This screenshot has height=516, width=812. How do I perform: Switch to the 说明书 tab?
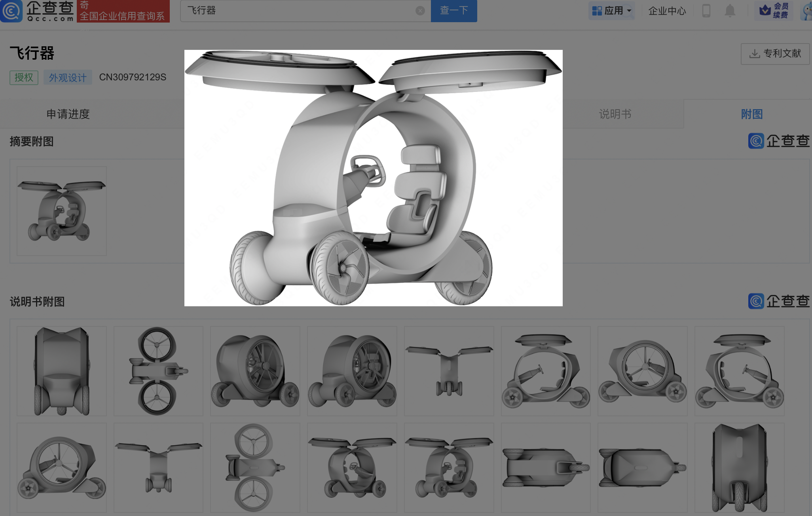(x=615, y=114)
